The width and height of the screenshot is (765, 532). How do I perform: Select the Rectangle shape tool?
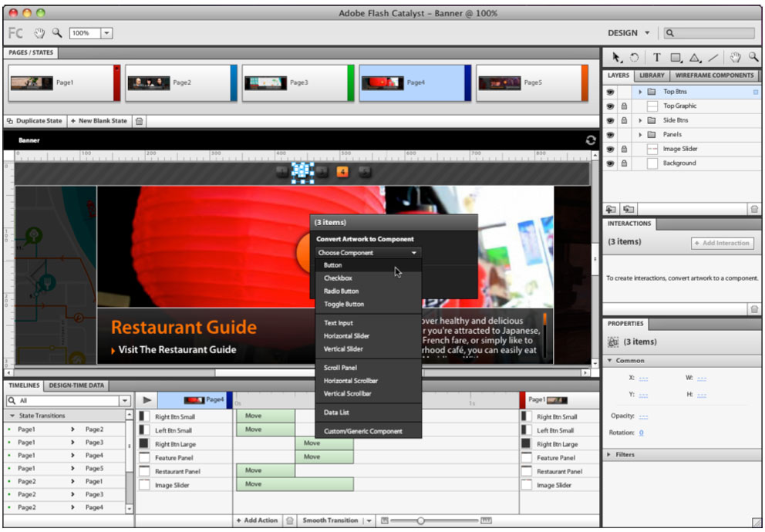coord(676,58)
